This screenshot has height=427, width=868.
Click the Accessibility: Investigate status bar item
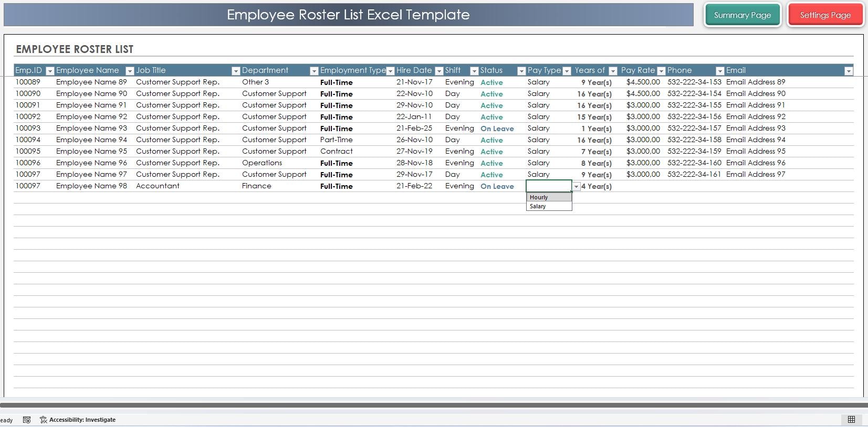[78, 420]
